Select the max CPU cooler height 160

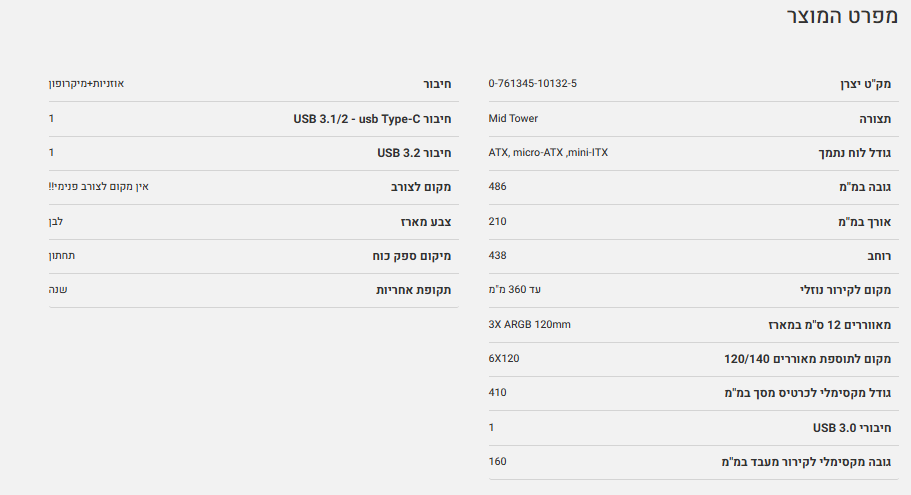click(x=497, y=461)
